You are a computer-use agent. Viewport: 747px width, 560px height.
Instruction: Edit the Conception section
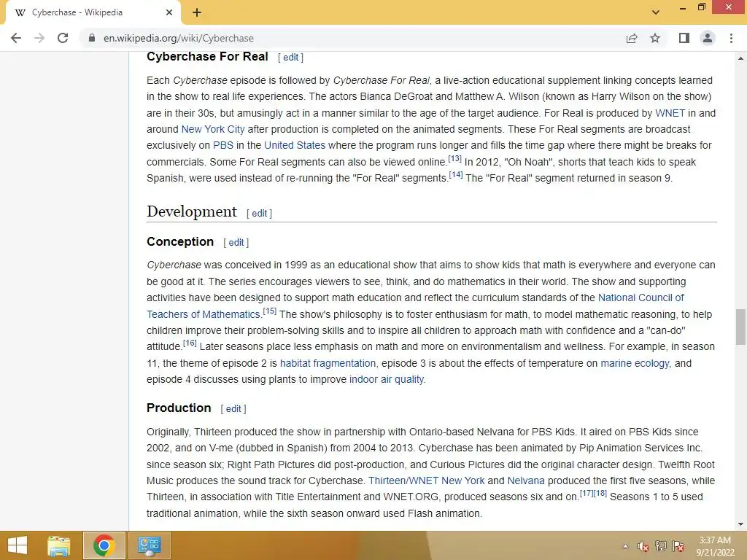point(236,242)
